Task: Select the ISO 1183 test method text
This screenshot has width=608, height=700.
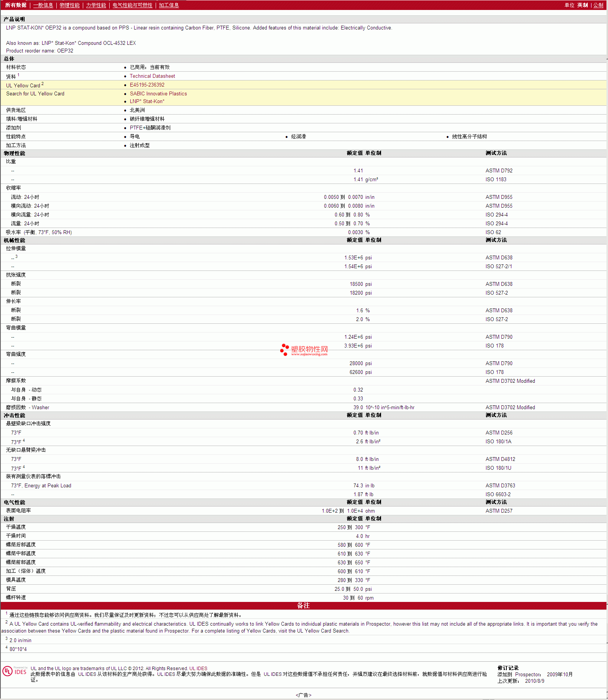Action: (496, 180)
